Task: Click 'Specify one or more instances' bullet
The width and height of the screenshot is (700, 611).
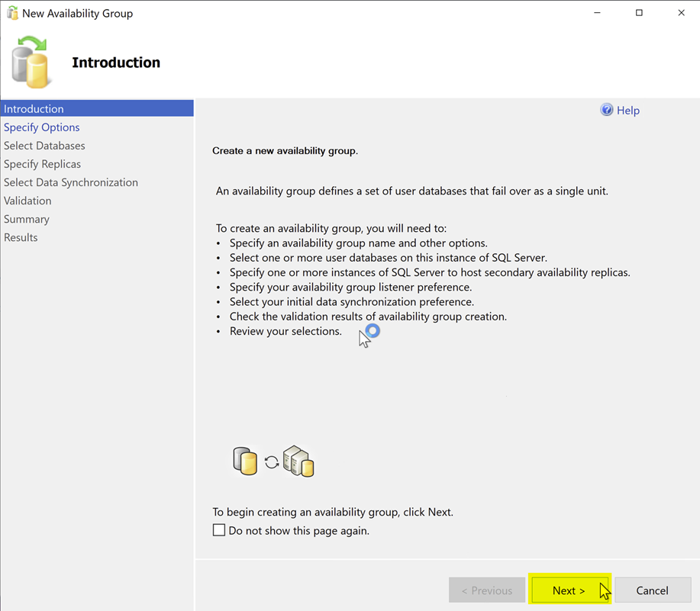Action: coord(430,272)
